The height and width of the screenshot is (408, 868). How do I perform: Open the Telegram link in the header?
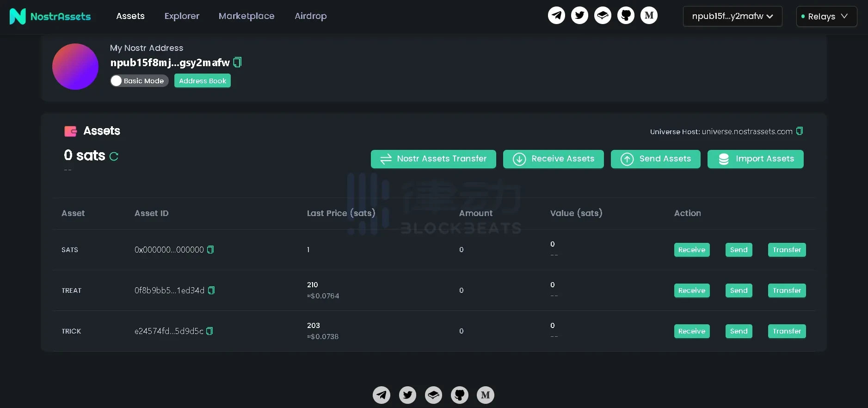(556, 15)
